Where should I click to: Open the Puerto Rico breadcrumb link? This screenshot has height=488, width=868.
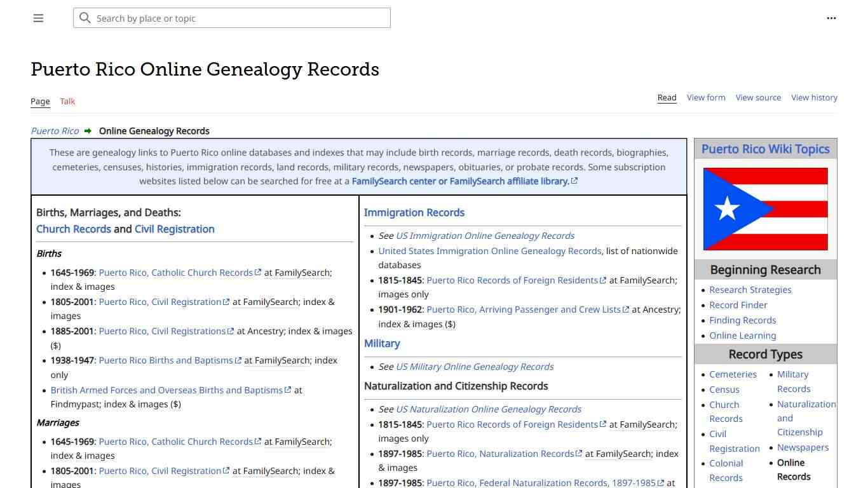tap(55, 131)
